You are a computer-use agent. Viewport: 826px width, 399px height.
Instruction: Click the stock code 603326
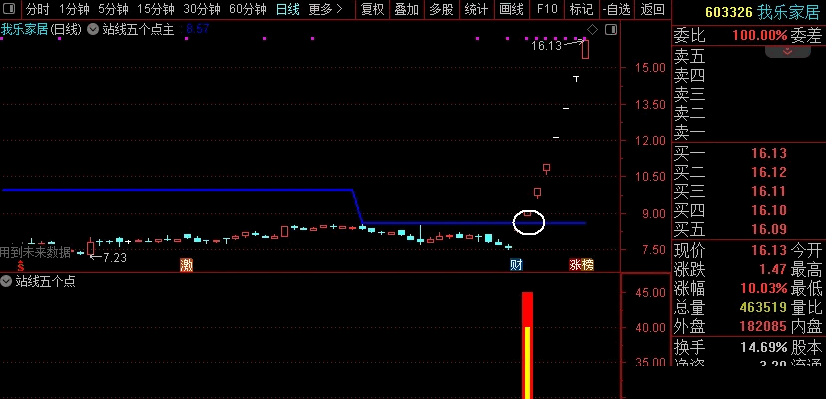click(729, 13)
